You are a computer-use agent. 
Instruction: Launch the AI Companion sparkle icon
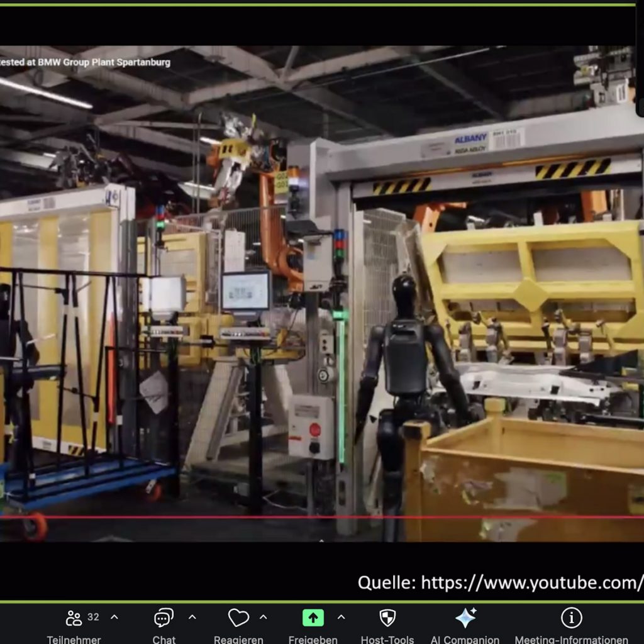click(465, 618)
